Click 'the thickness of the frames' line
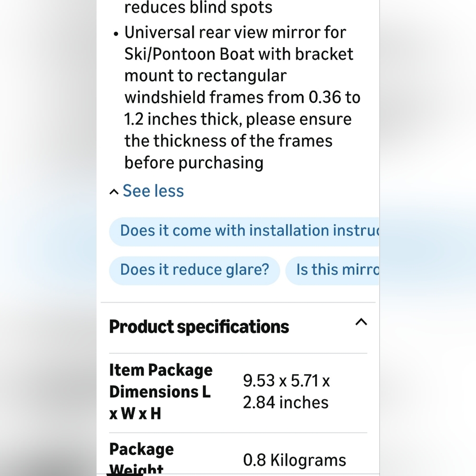Screen dimensions: 476x476 point(228,141)
